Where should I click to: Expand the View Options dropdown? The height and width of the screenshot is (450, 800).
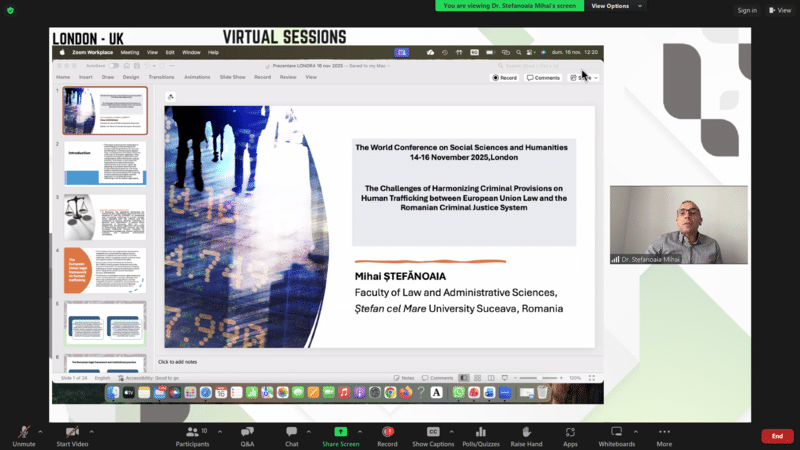(x=614, y=6)
